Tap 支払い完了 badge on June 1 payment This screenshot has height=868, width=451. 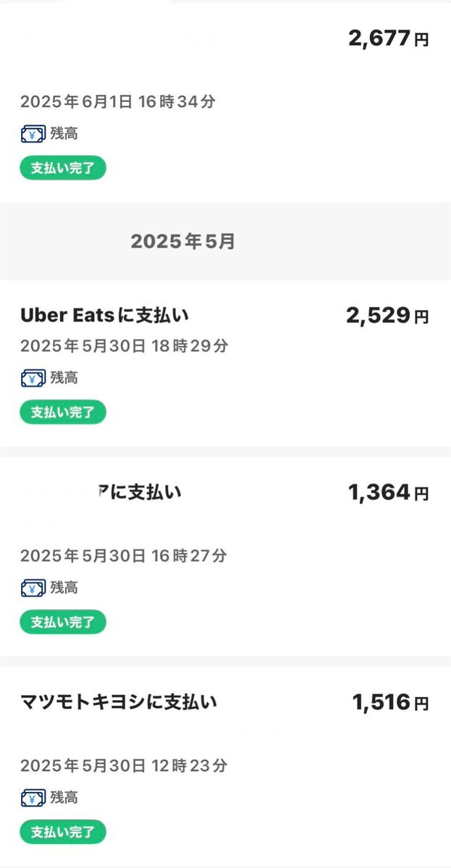[x=62, y=168]
